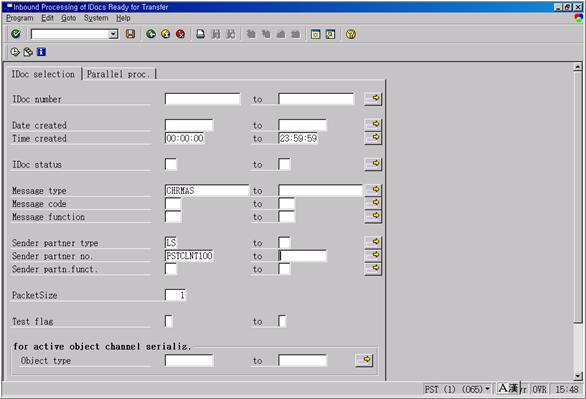Click the Save diskette icon in toolbar
Screen dimensions: 586x399
[x=130, y=34]
